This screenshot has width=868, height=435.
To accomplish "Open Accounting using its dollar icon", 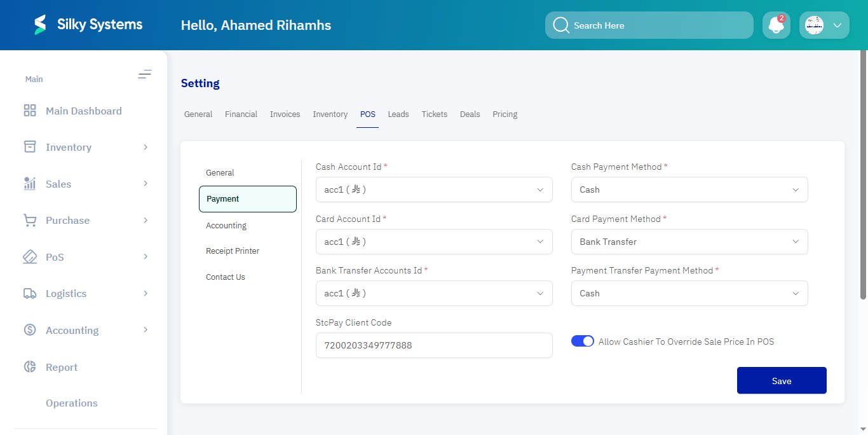I will [29, 329].
